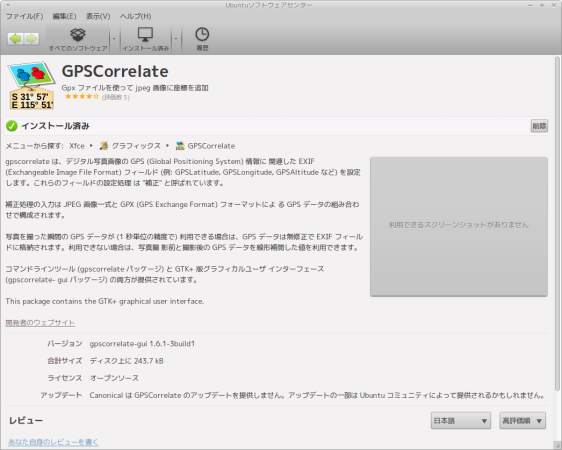562x450 pixels.
Task: Expand dropdown arrow beside インストール済み toolbar button
Action: (x=176, y=39)
